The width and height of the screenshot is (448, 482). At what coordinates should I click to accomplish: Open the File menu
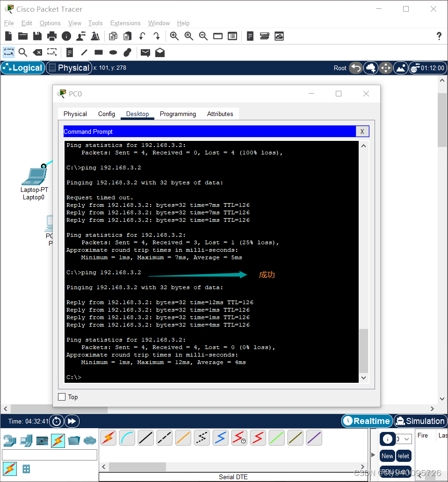pos(9,23)
